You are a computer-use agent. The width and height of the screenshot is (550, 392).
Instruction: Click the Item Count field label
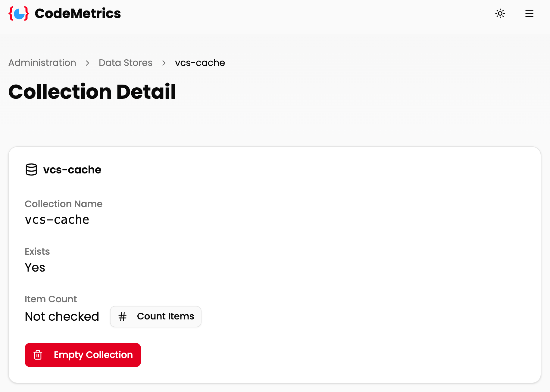pos(51,299)
